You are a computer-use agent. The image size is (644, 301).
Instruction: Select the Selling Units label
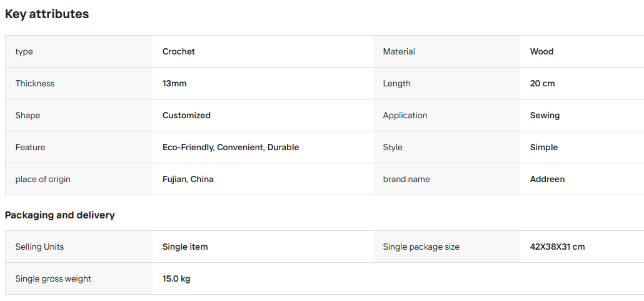(x=40, y=247)
